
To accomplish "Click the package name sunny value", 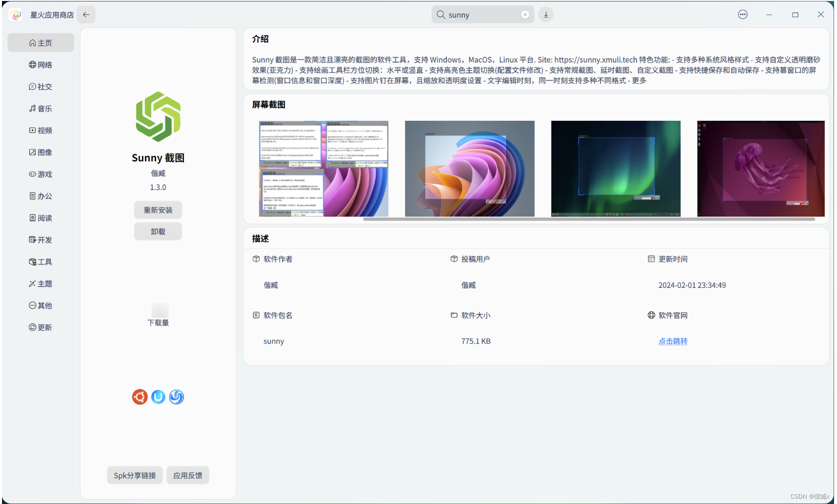I will tap(273, 341).
